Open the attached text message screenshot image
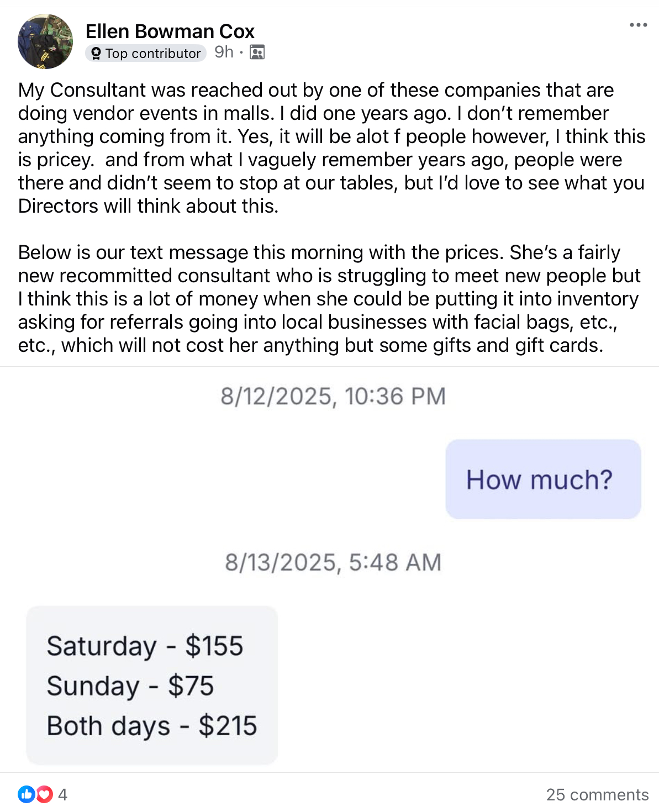Viewport: 659px width, 812px height. [x=329, y=570]
